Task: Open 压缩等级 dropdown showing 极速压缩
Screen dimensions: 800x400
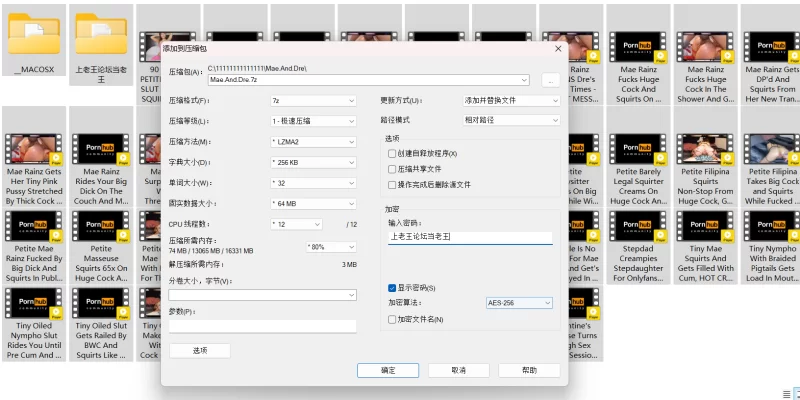Action: [313, 121]
